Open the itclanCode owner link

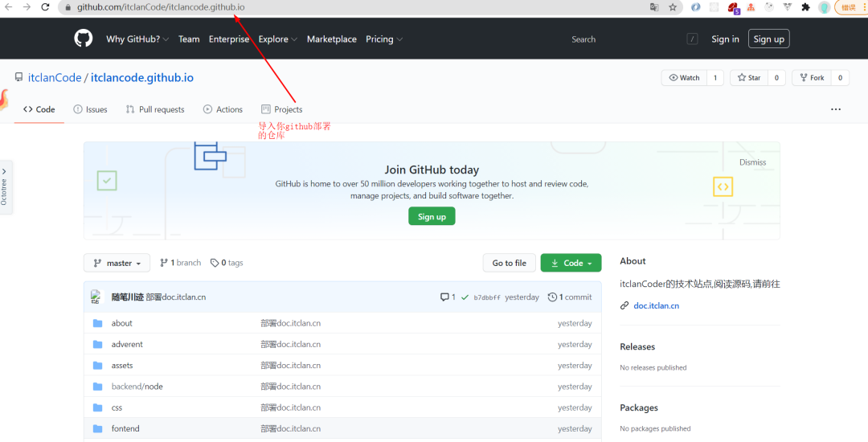click(55, 77)
